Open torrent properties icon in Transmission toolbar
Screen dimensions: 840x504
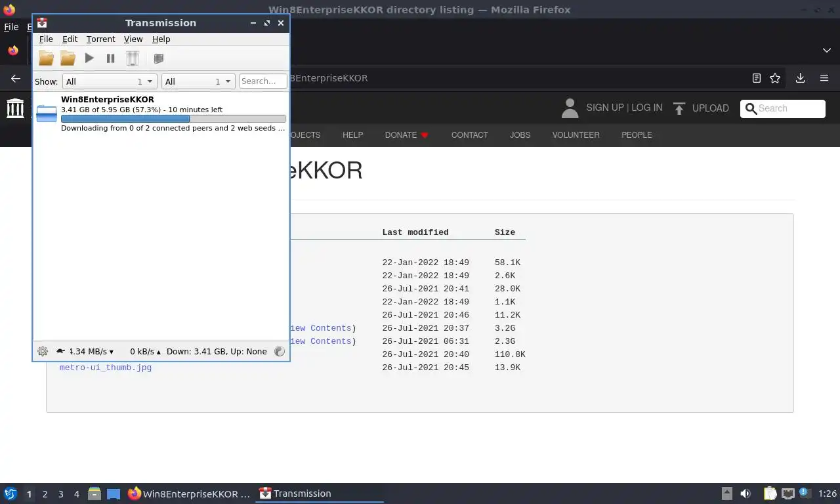coord(158,58)
